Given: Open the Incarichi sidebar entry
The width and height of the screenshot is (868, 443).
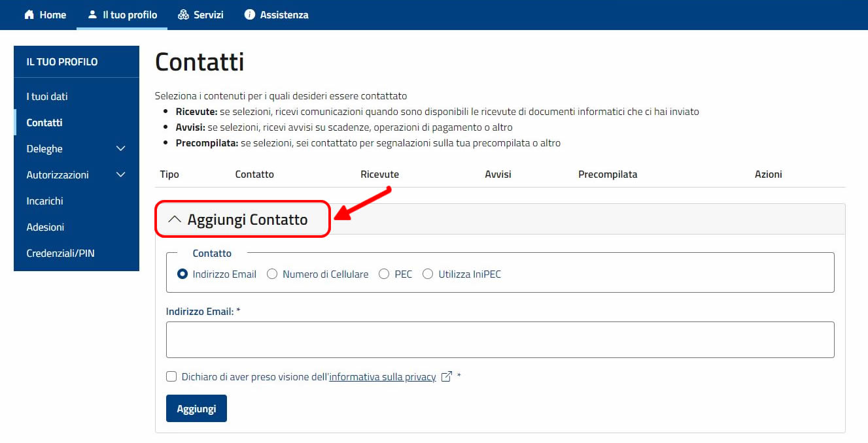Looking at the screenshot, I should pyautogui.click(x=44, y=201).
